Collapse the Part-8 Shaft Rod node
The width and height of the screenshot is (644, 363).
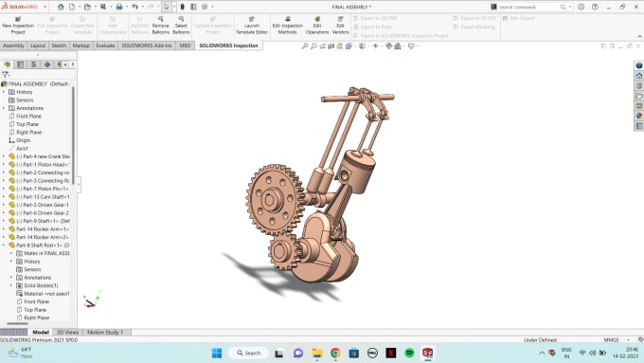[x=4, y=245]
